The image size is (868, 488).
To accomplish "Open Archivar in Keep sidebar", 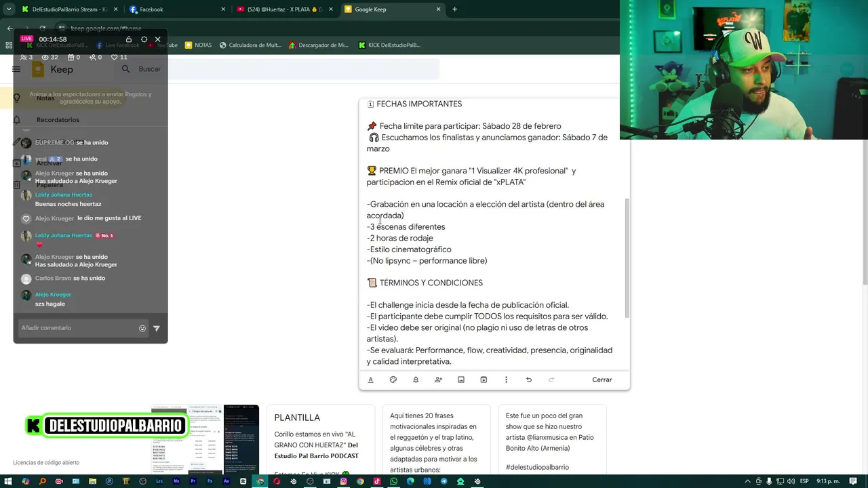I will (49, 163).
